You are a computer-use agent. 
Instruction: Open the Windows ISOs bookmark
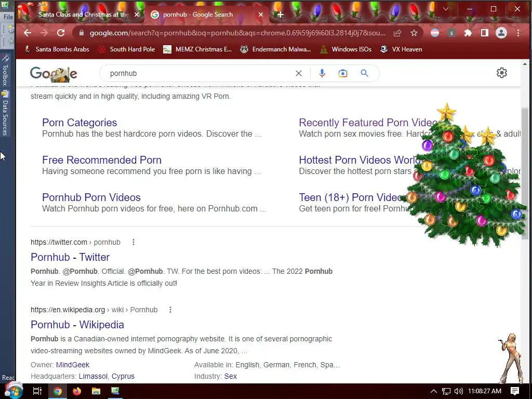(345, 49)
